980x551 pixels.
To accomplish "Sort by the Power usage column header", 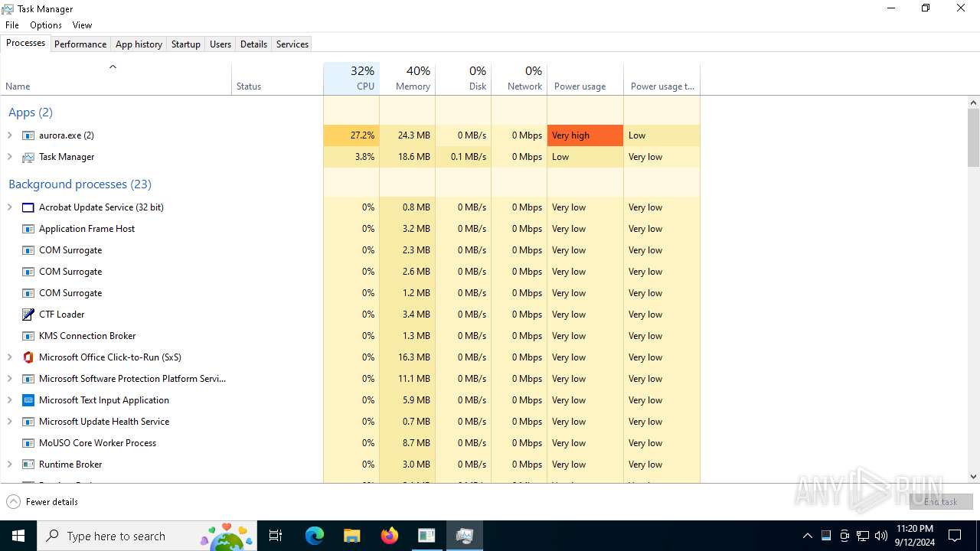I will 586,78.
